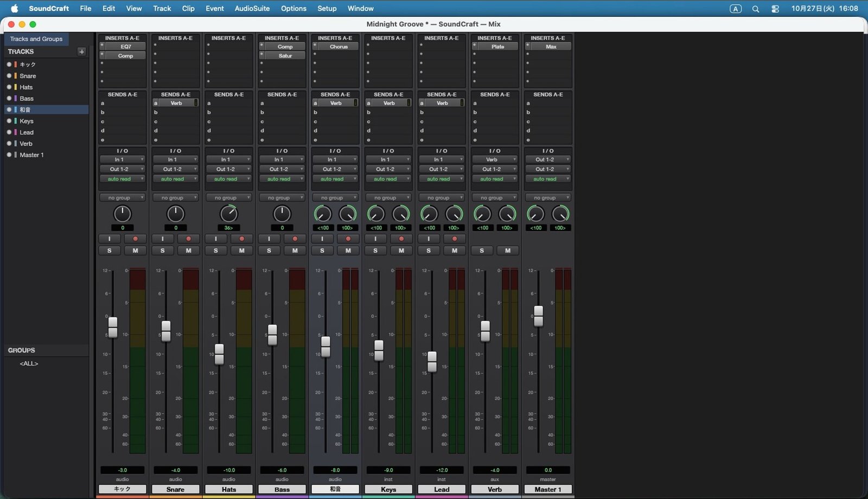Click the キック volume fader handle
The height and width of the screenshot is (499, 868).
112,327
